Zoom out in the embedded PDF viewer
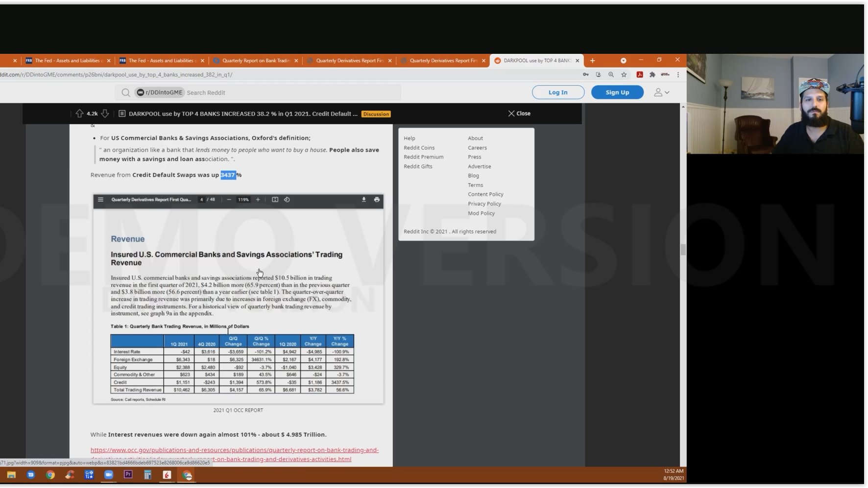Viewport: 868px width, 488px height. click(x=229, y=199)
